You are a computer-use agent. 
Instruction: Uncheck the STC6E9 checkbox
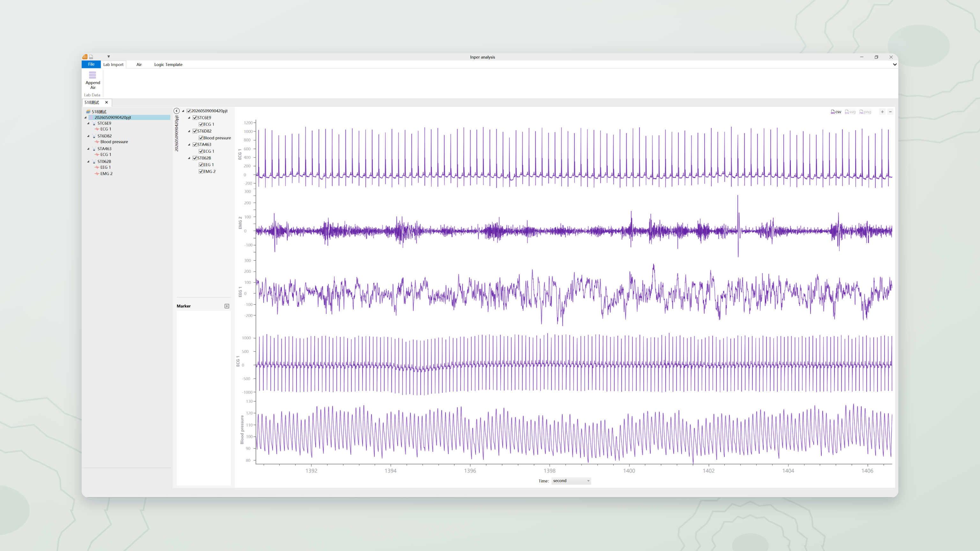click(195, 118)
